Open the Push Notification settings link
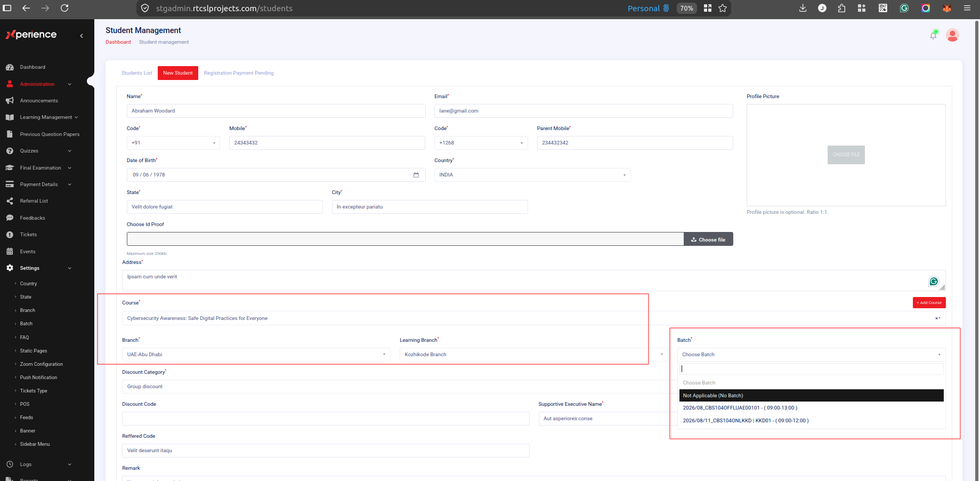This screenshot has height=481, width=980. point(38,378)
